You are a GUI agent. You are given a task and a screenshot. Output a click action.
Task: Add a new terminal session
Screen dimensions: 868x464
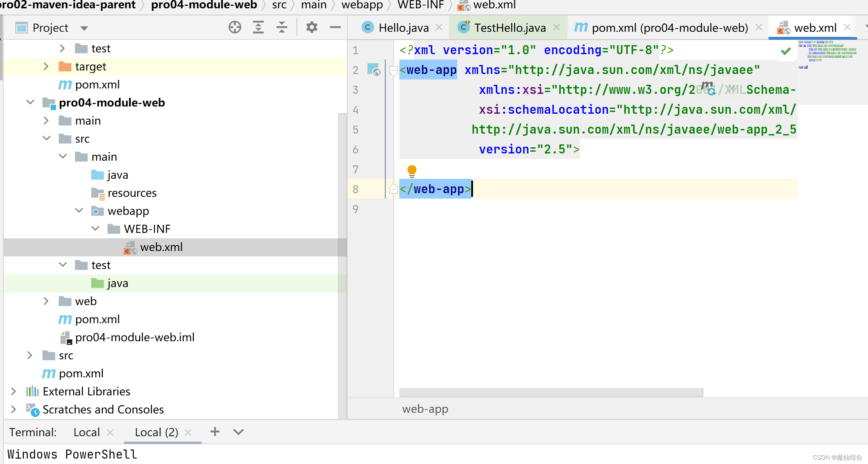(x=215, y=432)
